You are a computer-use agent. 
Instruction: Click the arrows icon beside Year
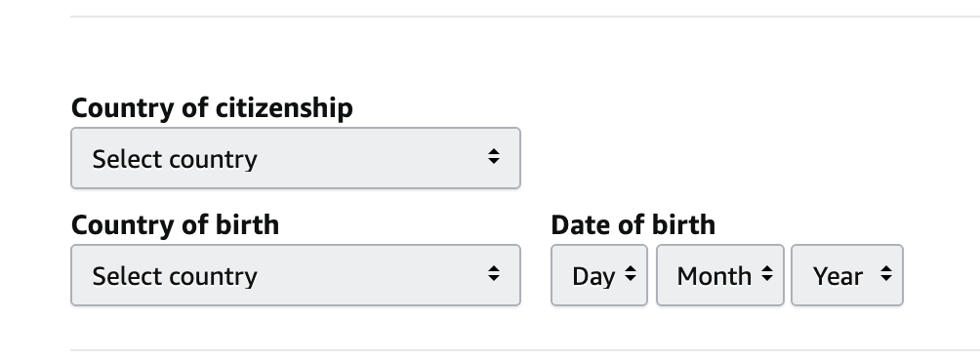pos(885,273)
